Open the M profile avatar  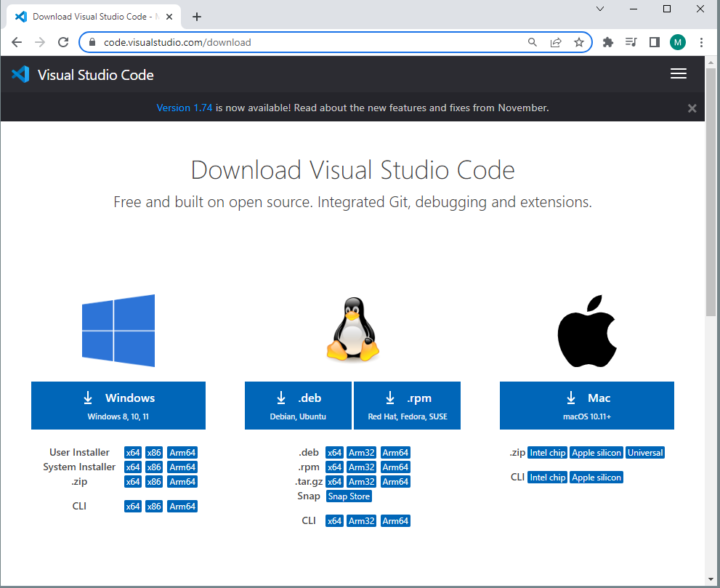pos(678,42)
